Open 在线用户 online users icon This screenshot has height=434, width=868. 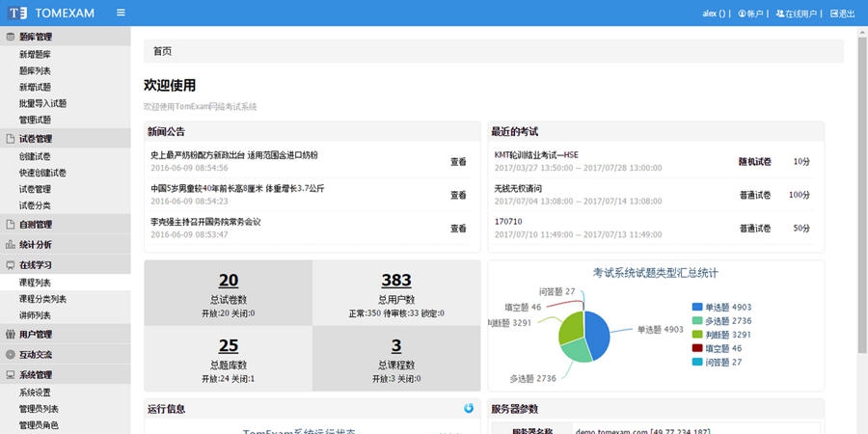(779, 14)
